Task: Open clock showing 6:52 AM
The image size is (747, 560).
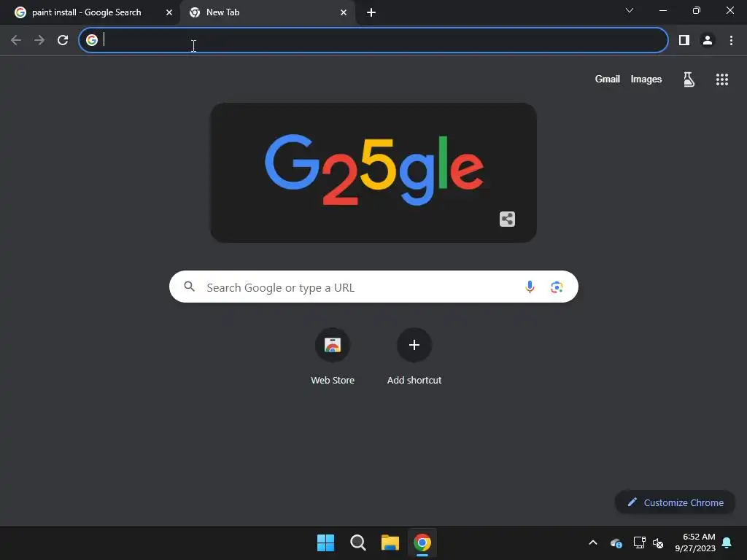Action: (695, 542)
